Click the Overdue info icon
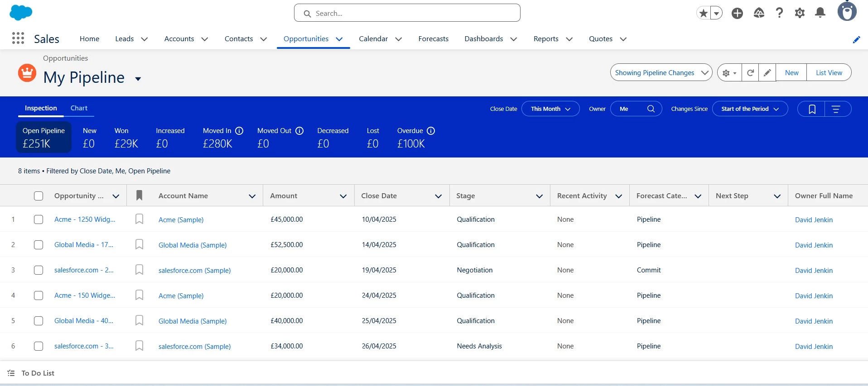 431,131
